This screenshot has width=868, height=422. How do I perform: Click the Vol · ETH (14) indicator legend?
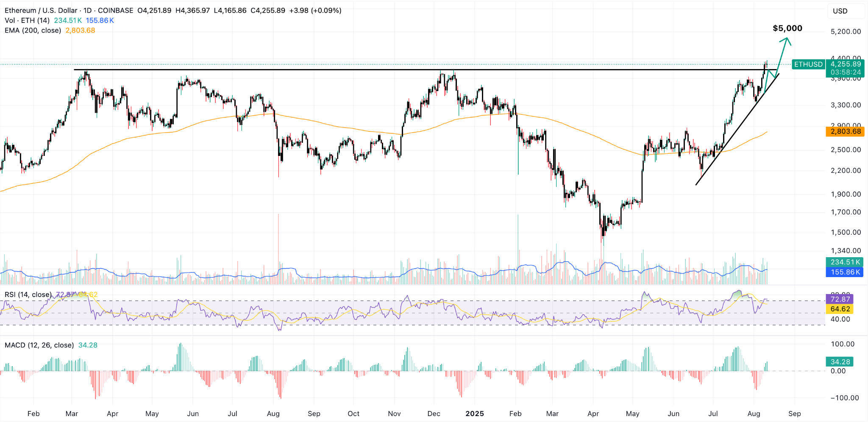click(x=28, y=20)
